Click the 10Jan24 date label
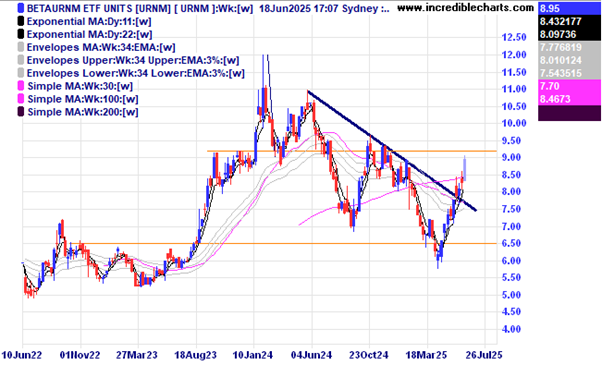Image resolution: width=602 pixels, height=365 pixels. point(253,355)
